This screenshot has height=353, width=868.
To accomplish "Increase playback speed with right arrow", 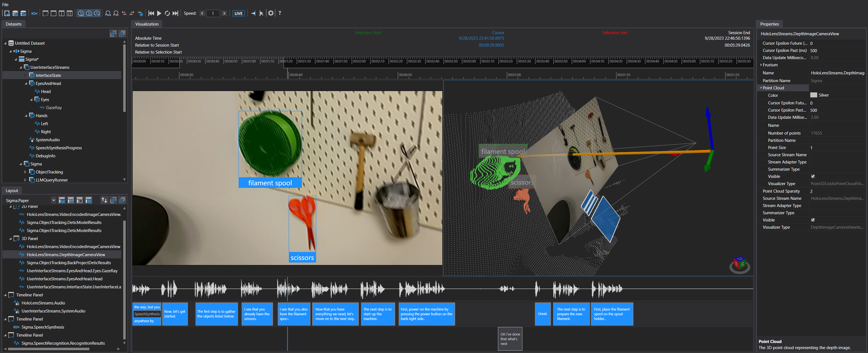I will point(224,14).
